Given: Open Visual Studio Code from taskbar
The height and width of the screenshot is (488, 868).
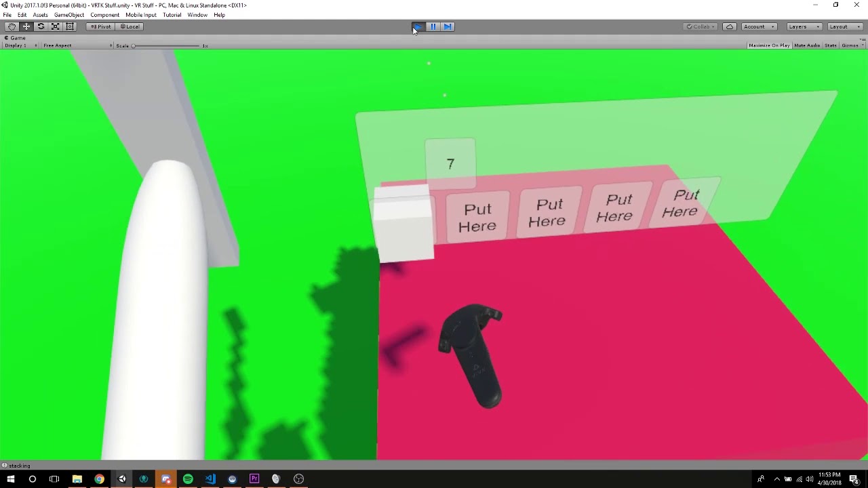Looking at the screenshot, I should pyautogui.click(x=210, y=479).
